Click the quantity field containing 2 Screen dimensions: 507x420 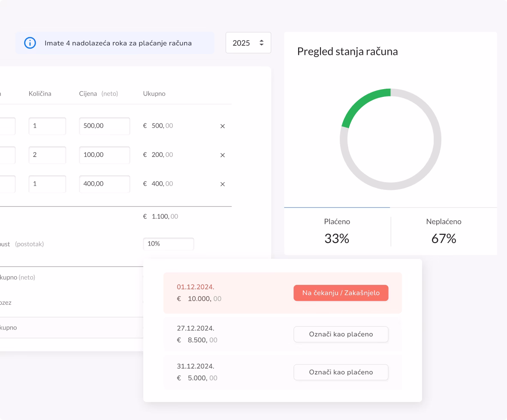tap(47, 155)
